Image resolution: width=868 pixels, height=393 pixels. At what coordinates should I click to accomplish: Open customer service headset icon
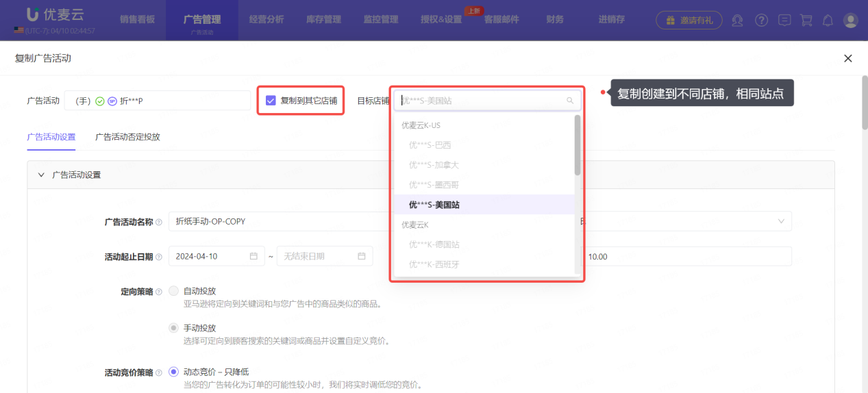pyautogui.click(x=737, y=21)
